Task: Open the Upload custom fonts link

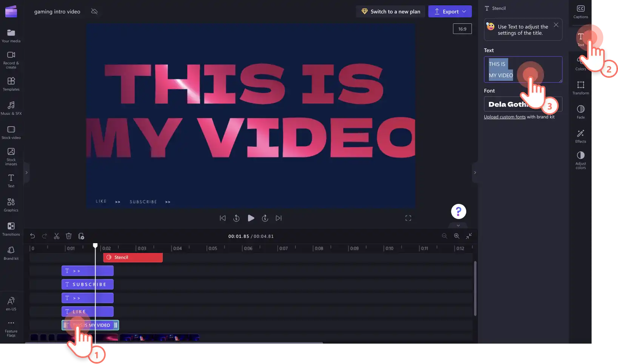Action: click(505, 117)
